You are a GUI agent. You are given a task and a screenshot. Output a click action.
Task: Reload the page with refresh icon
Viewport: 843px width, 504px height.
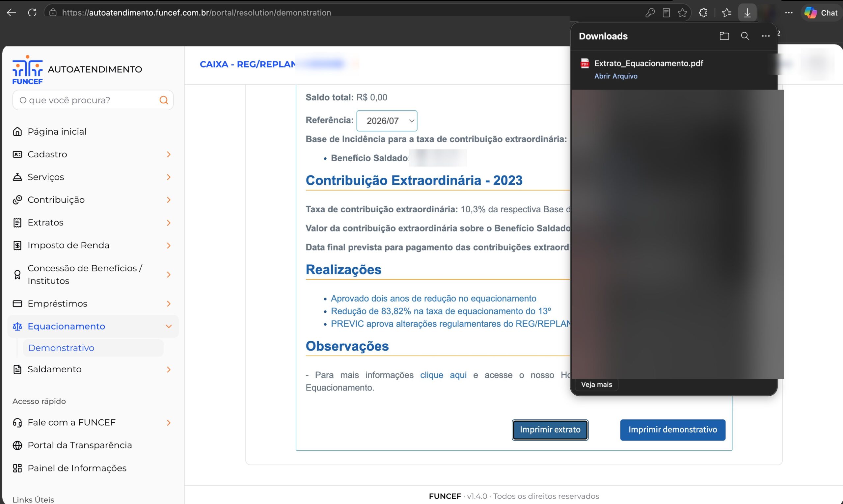(x=32, y=13)
